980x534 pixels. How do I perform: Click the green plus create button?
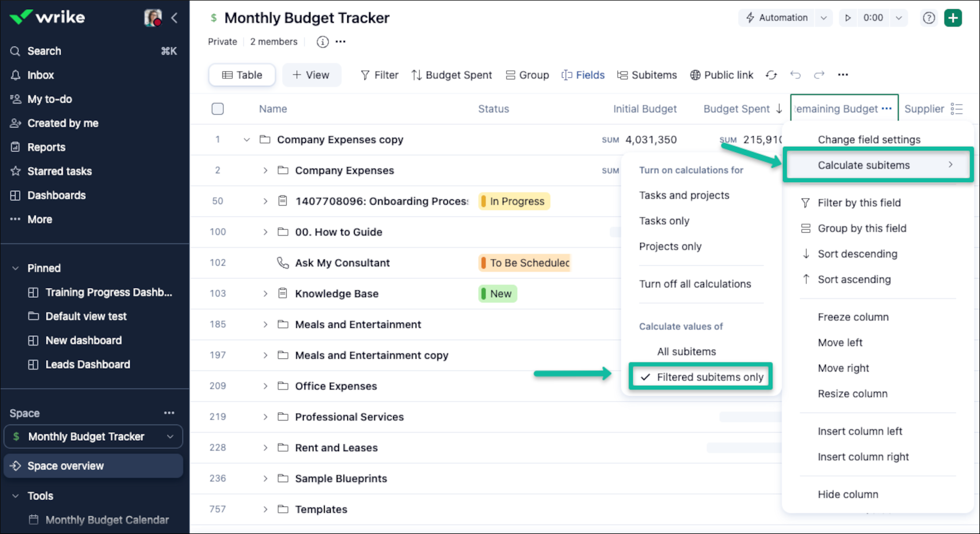953,18
